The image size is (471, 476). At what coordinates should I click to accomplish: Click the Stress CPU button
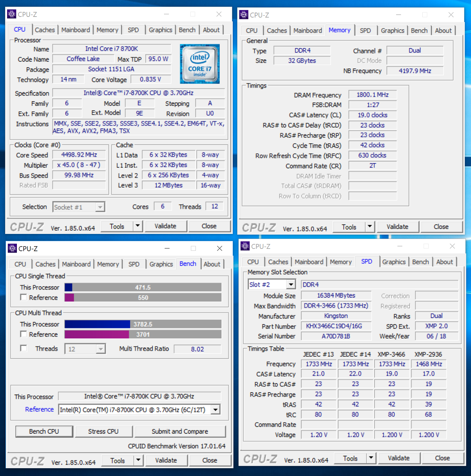tap(103, 431)
